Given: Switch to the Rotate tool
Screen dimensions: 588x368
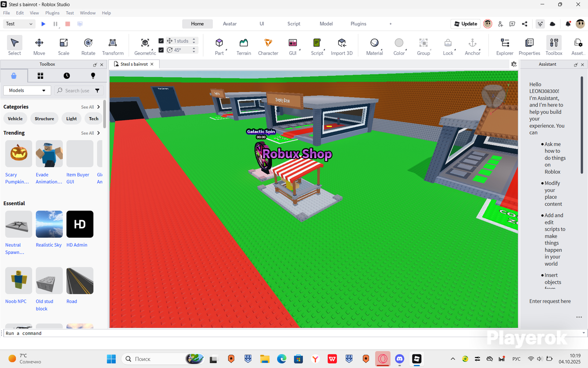Looking at the screenshot, I should tap(88, 46).
